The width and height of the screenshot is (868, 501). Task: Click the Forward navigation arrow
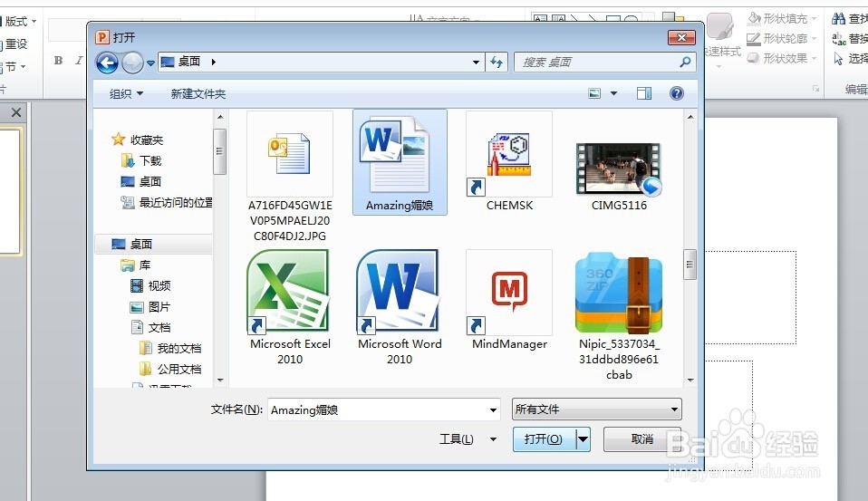pos(132,63)
